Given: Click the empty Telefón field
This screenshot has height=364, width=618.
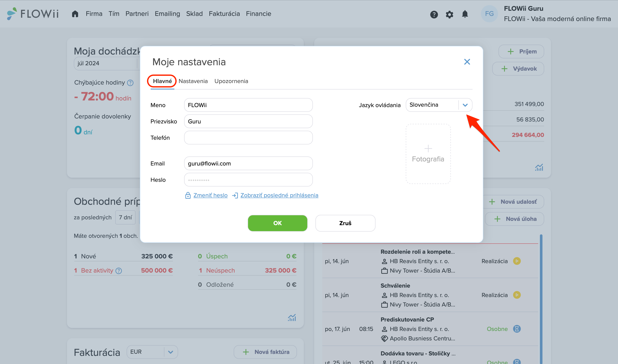Looking at the screenshot, I should click(248, 138).
